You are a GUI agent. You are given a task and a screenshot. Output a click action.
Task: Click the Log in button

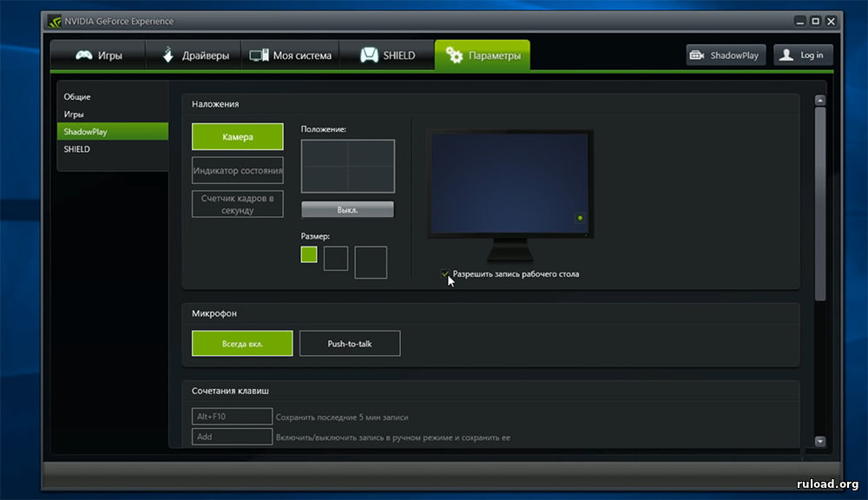pos(803,55)
